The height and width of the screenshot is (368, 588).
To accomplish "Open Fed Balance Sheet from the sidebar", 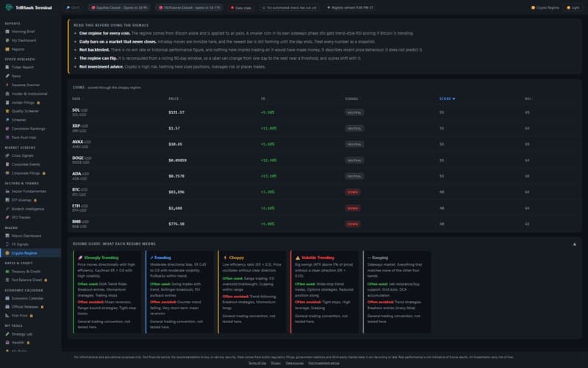I will 30,280.
